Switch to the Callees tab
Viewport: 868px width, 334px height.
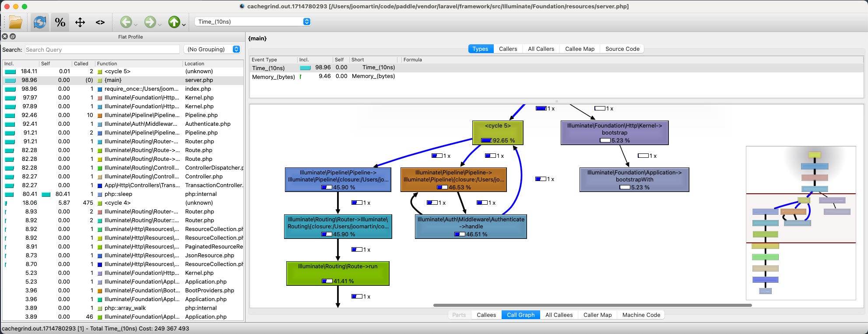[486, 315]
